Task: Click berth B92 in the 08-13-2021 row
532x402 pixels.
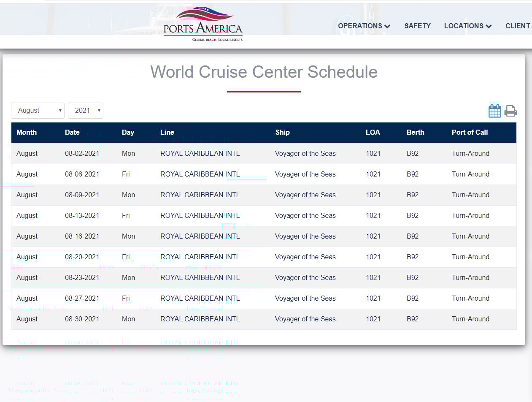Action: (x=413, y=215)
